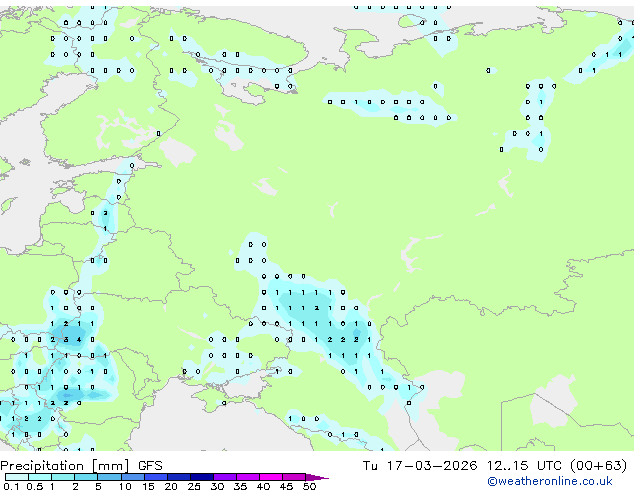Click the 0.5–1 mm legend swatch
The width and height of the screenshot is (634, 490).
coord(40,477)
